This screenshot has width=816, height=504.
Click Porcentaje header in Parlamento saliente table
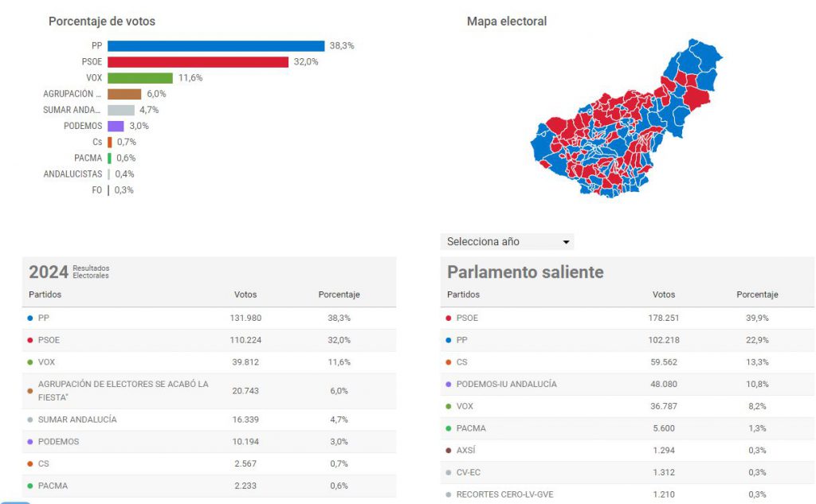coord(757,295)
